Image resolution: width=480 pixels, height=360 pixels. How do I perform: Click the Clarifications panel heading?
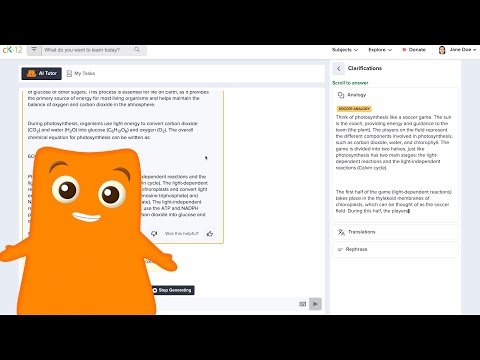[365, 68]
